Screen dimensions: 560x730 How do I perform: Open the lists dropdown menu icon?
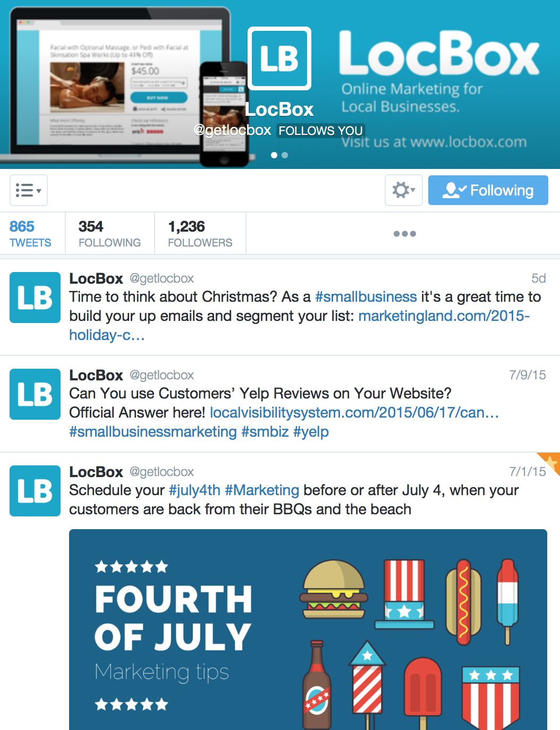pos(29,190)
